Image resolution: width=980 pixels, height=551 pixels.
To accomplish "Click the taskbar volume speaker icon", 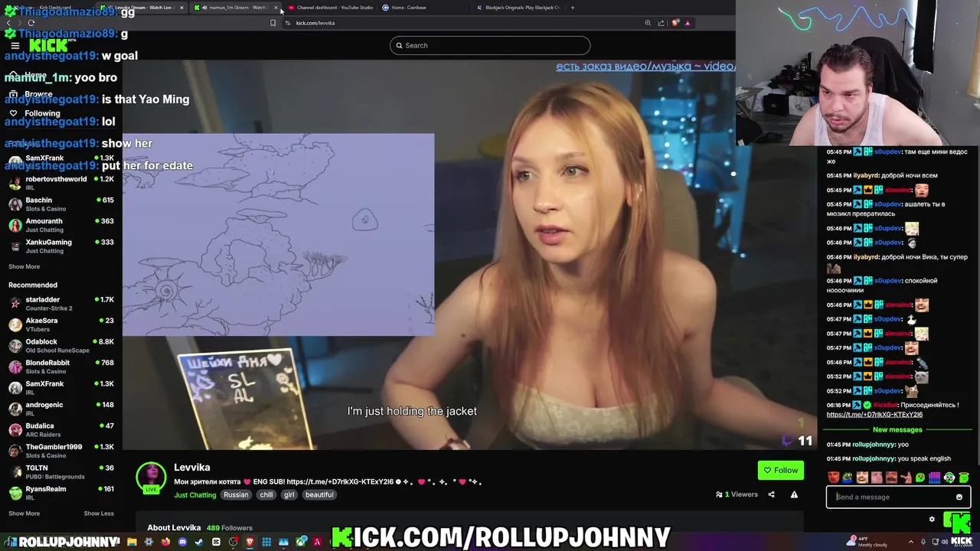I will point(945,542).
